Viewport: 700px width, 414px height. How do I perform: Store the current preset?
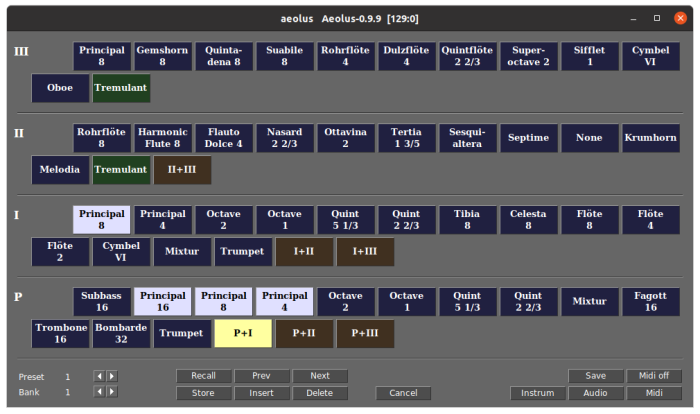203,393
